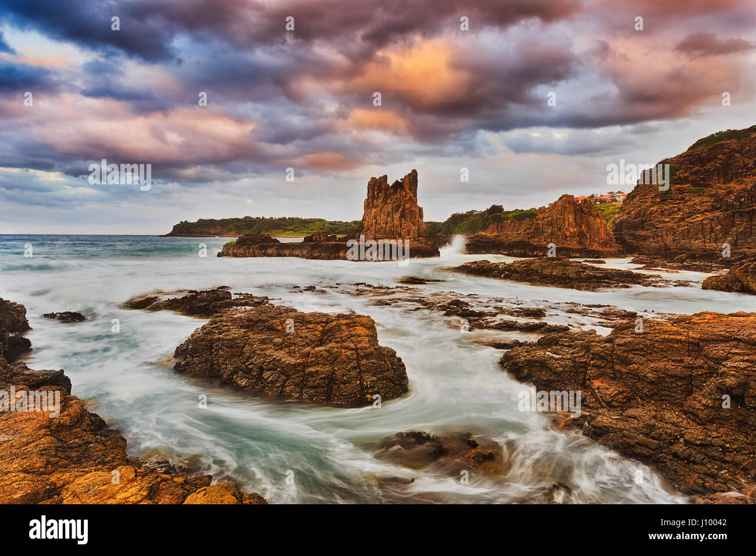The image size is (756, 556).
Task: Click the 'Image ID: J10042' text
Action: [693, 522]
